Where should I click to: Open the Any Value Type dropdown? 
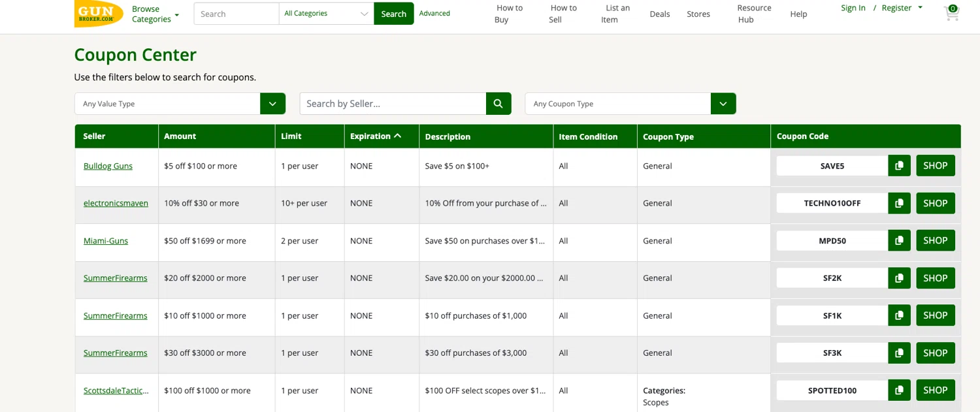click(180, 103)
